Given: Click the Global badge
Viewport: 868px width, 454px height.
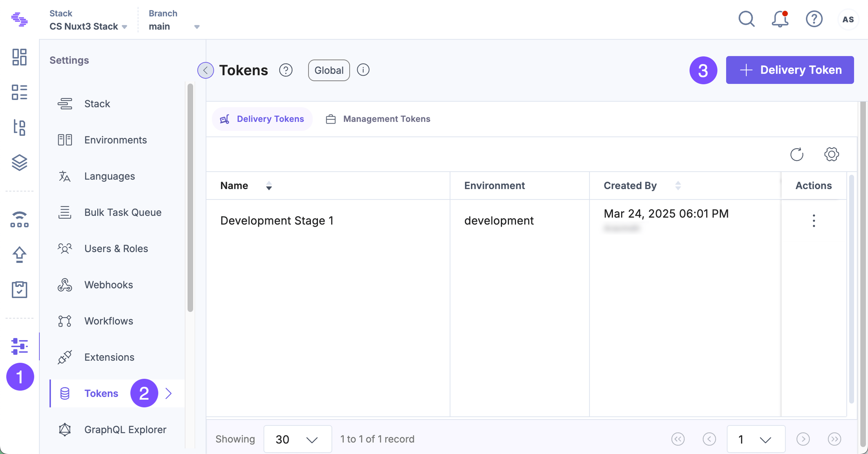Looking at the screenshot, I should [x=329, y=70].
